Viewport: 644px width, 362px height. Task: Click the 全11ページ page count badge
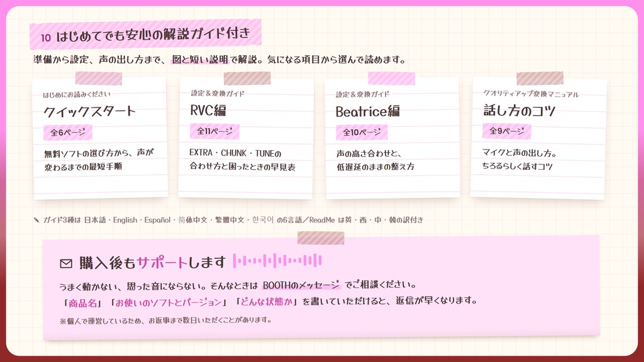click(x=214, y=131)
